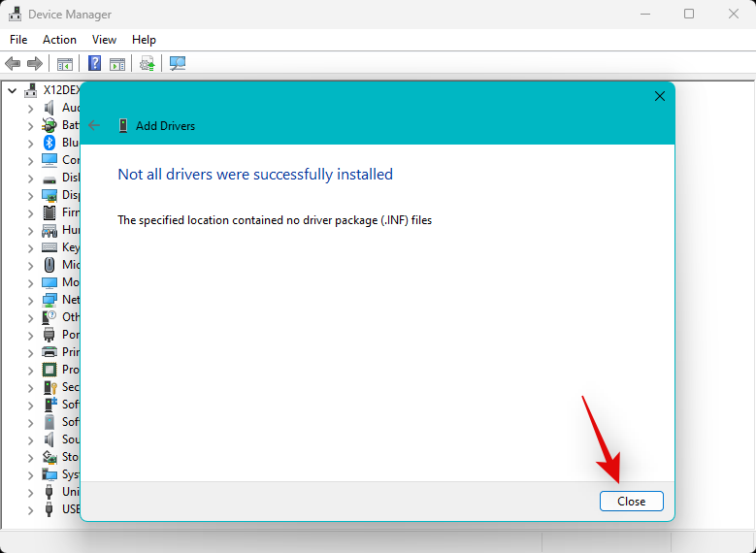Viewport: 756px width, 553px height.
Task: Select the Other devices question-mark icon
Action: pyautogui.click(x=49, y=317)
